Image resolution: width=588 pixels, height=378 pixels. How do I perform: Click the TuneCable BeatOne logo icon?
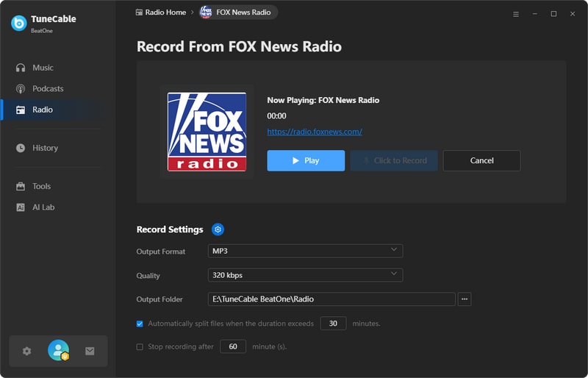coord(19,24)
